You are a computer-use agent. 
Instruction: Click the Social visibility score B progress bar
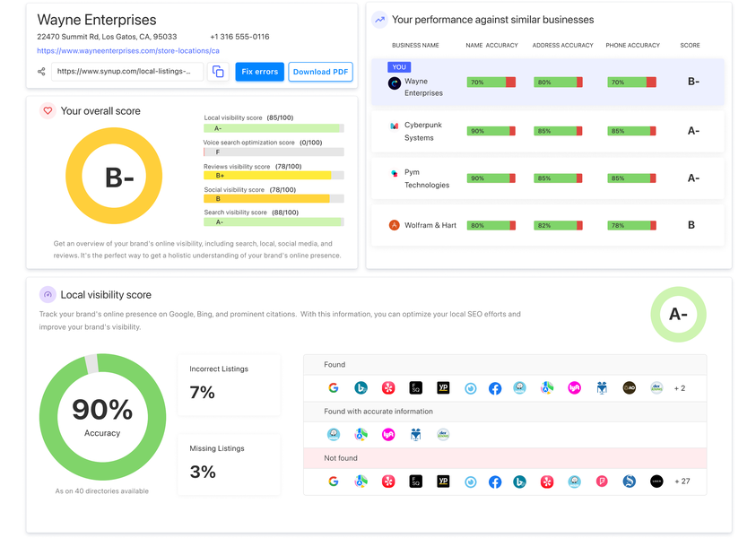click(x=274, y=199)
